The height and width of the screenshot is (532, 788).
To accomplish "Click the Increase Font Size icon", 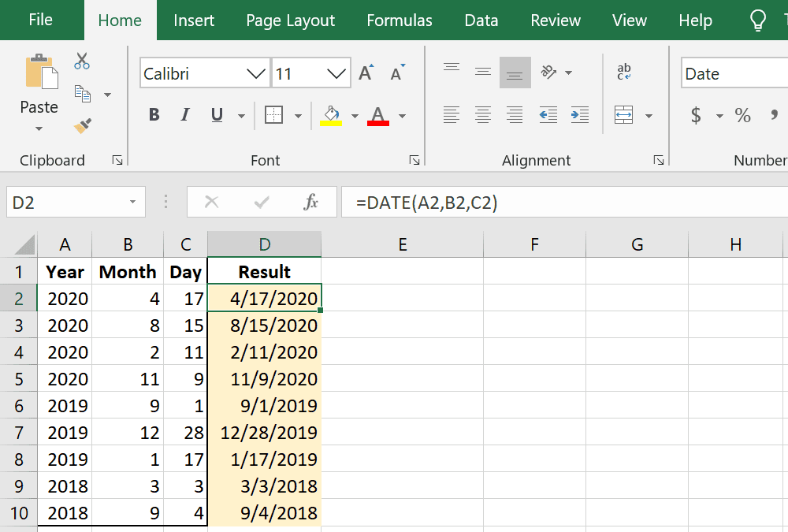I will pos(366,73).
